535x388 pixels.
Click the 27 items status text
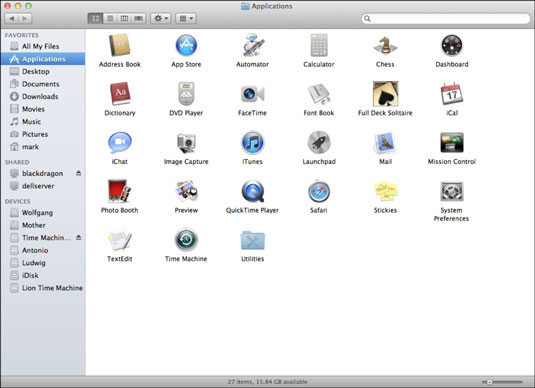pyautogui.click(x=268, y=382)
